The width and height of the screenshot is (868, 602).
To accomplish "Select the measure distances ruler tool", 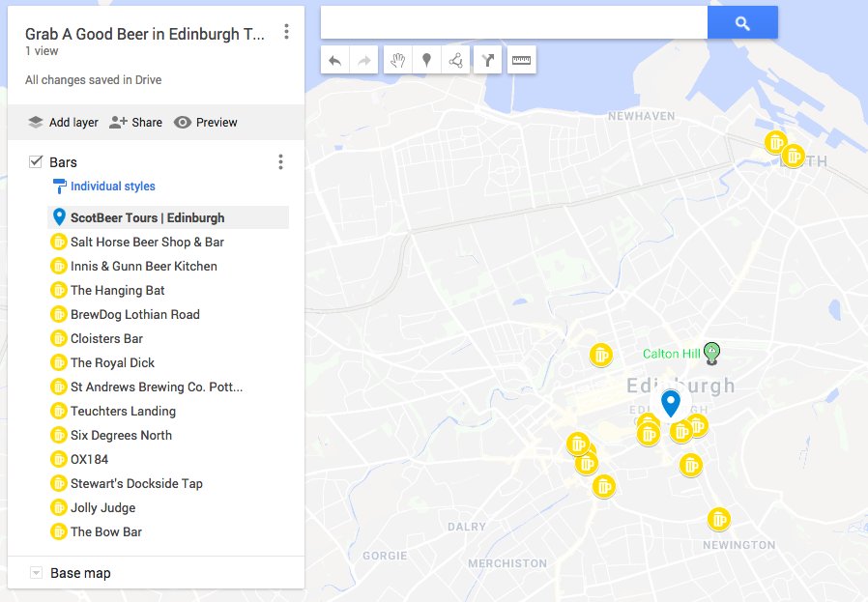I will (521, 60).
